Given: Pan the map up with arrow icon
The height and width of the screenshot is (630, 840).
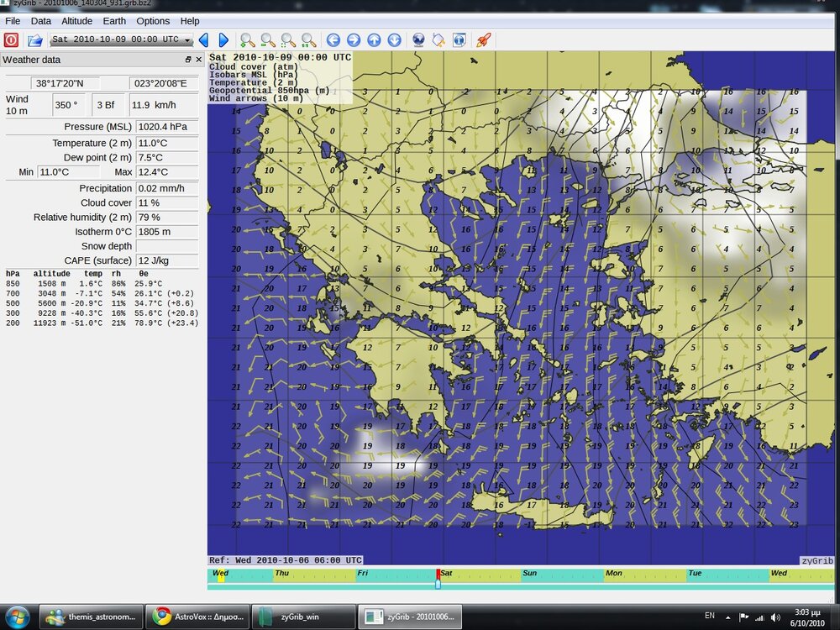Looking at the screenshot, I should pos(374,39).
